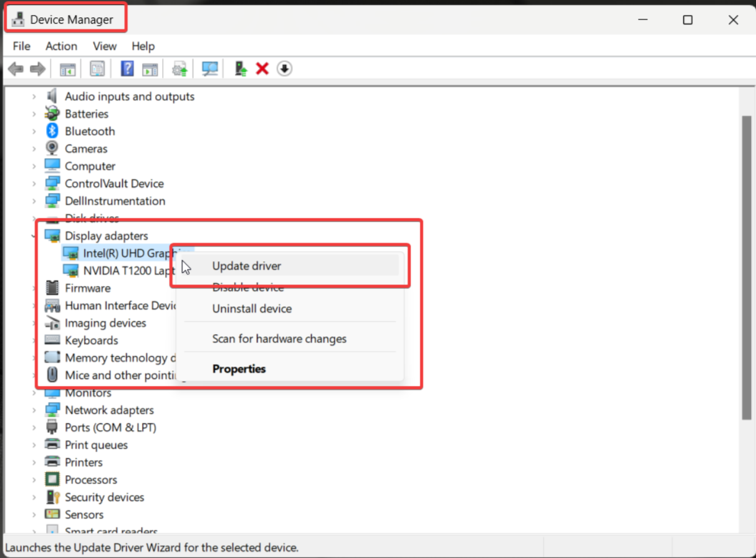Open the View menu
The height and width of the screenshot is (558, 756).
(x=105, y=46)
